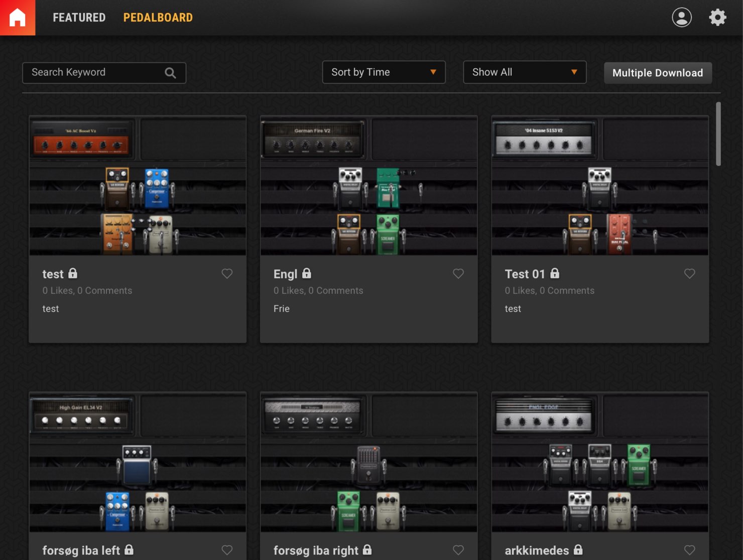Image resolution: width=743 pixels, height=560 pixels.
Task: Click lock icon beside 'forsøg iba right'
Action: tap(367, 549)
